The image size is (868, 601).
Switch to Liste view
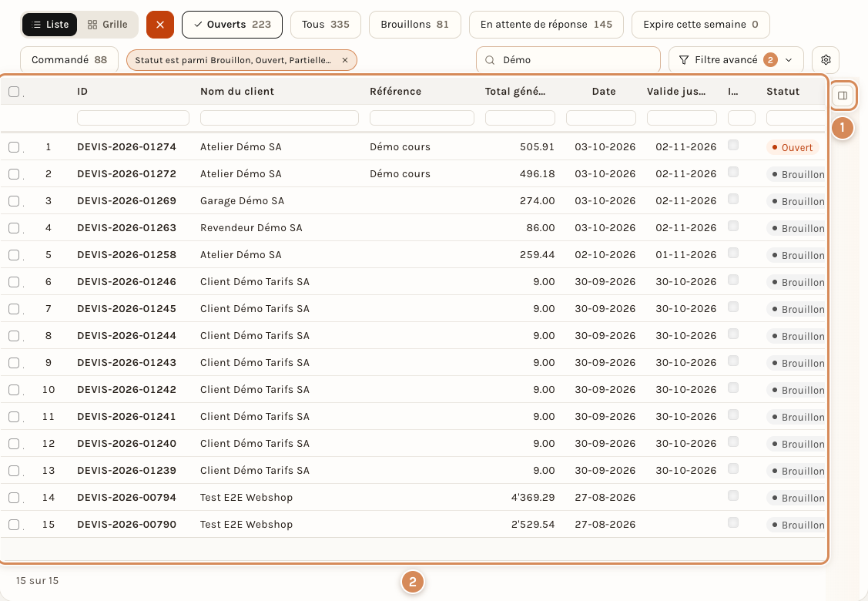point(50,25)
